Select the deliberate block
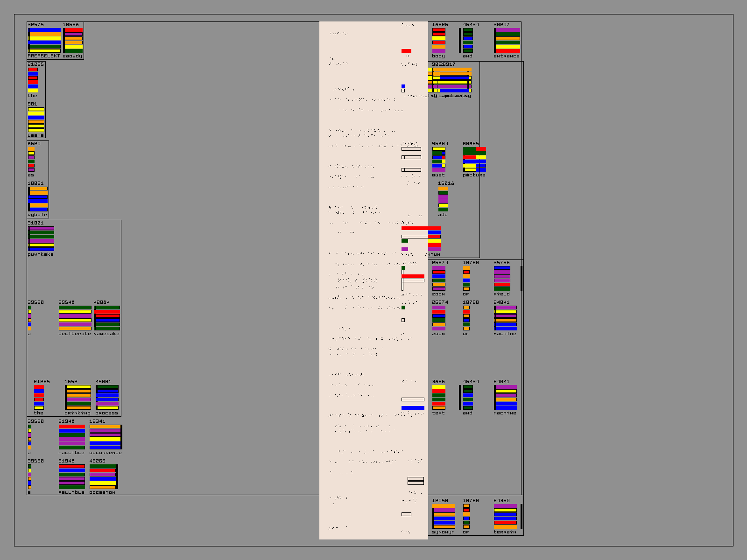Image resolution: width=747 pixels, height=560 pixels. tap(75, 318)
